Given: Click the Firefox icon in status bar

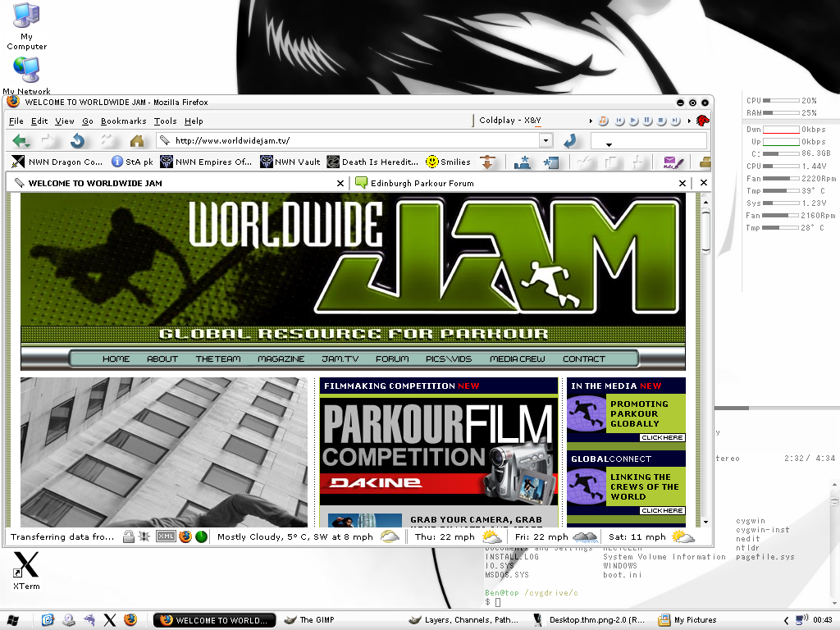Looking at the screenshot, I should click(185, 536).
